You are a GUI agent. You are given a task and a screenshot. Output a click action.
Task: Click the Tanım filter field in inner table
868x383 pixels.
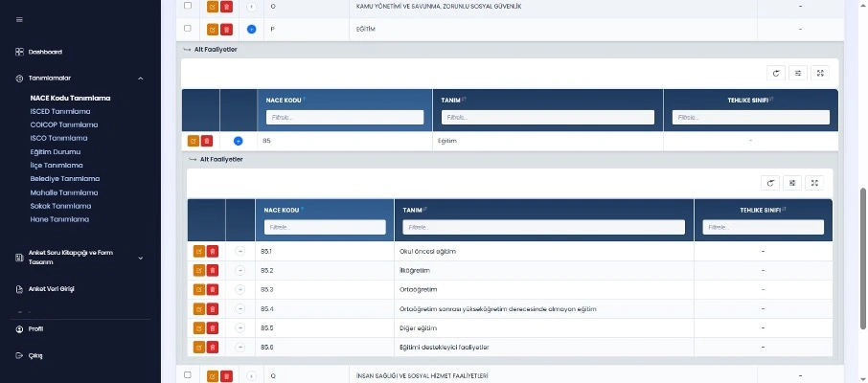coord(543,227)
